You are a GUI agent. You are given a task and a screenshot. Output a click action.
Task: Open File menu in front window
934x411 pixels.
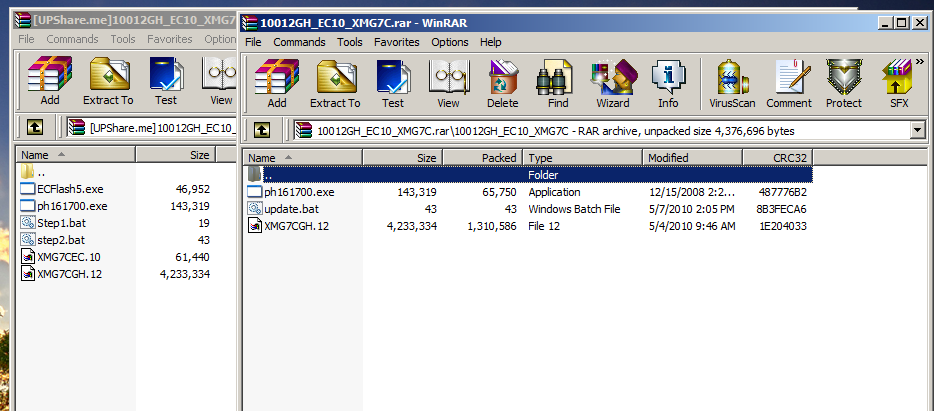(x=253, y=42)
